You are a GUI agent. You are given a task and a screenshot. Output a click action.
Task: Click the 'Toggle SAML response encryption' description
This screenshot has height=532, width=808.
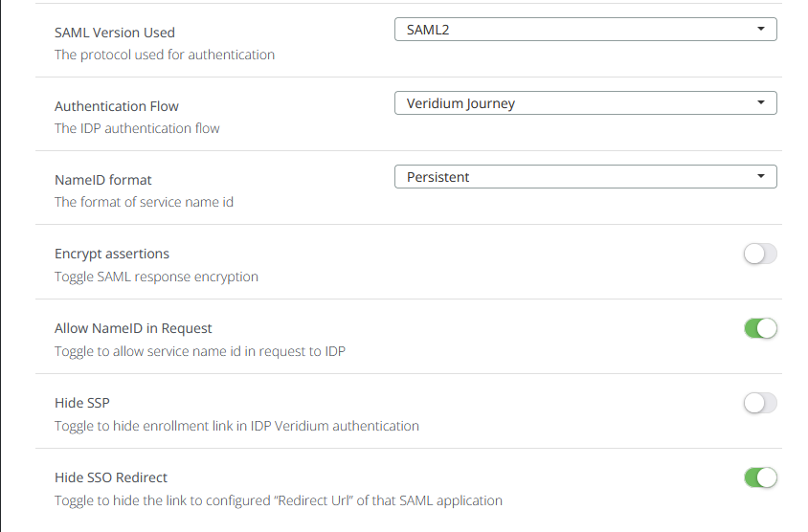tap(156, 277)
